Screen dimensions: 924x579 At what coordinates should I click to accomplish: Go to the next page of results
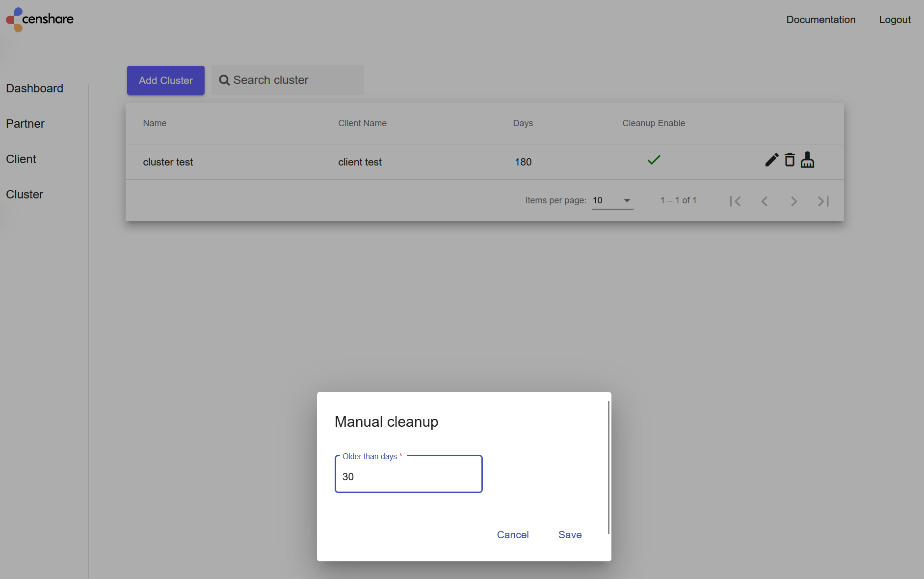(x=793, y=201)
